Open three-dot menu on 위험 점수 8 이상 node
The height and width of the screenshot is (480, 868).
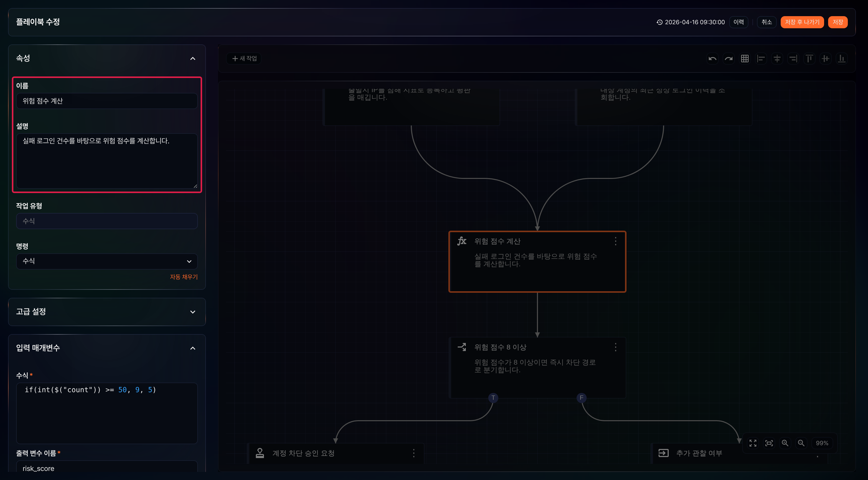(616, 347)
